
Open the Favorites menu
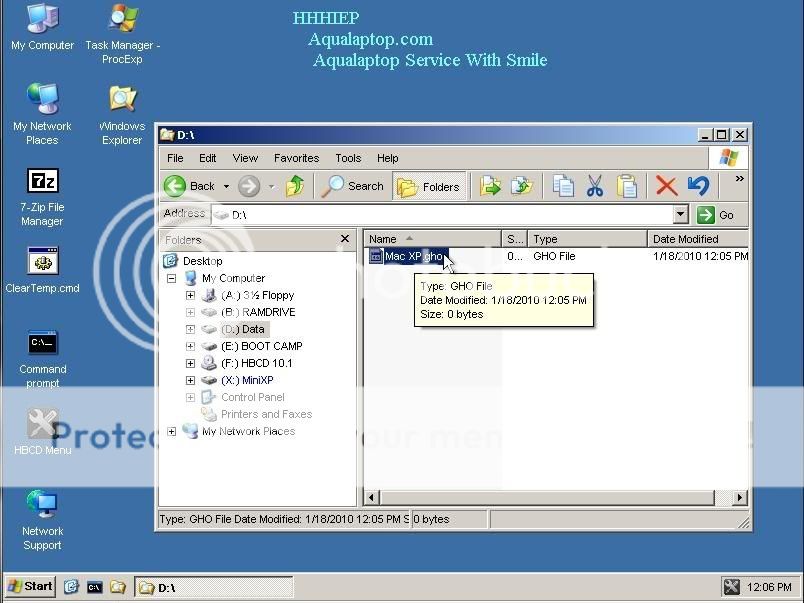(x=296, y=158)
